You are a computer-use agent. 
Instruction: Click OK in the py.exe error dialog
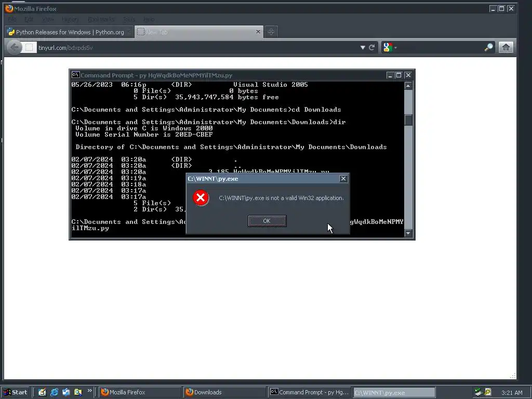point(267,221)
